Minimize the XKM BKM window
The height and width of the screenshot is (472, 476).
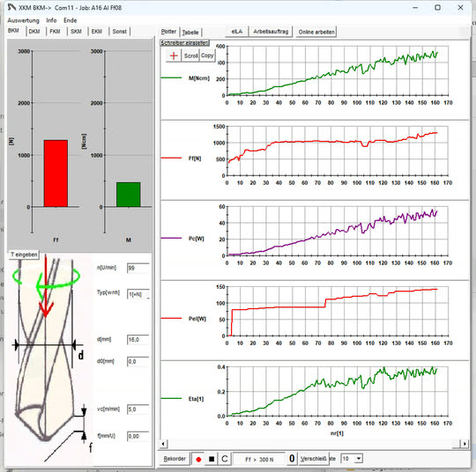coord(415,8)
